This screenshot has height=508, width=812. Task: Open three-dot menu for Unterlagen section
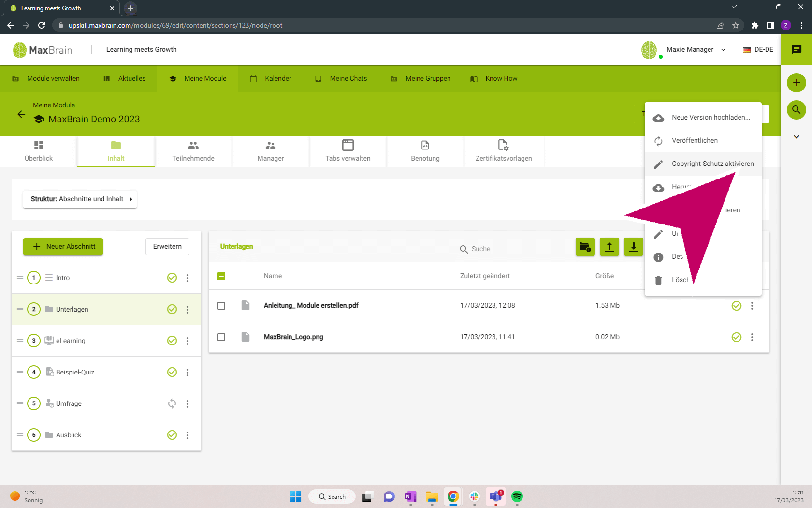(x=188, y=309)
